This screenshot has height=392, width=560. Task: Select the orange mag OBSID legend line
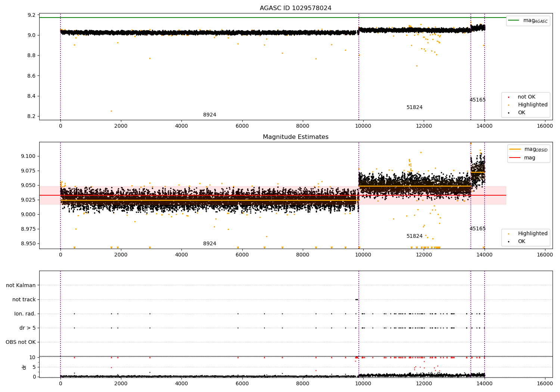(515, 149)
